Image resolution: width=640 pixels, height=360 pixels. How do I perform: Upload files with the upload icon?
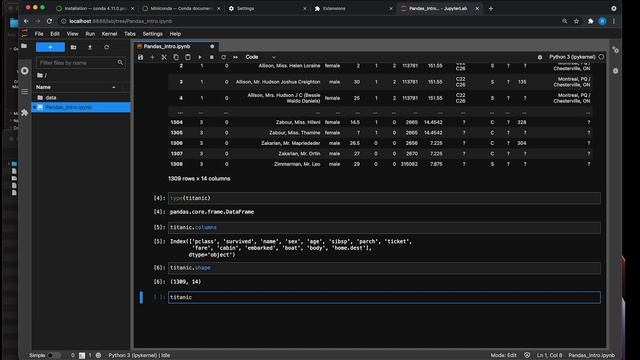pyautogui.click(x=90, y=47)
